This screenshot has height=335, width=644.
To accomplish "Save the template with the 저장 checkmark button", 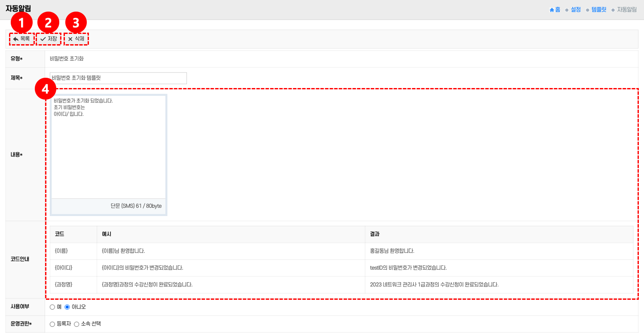I will point(49,39).
